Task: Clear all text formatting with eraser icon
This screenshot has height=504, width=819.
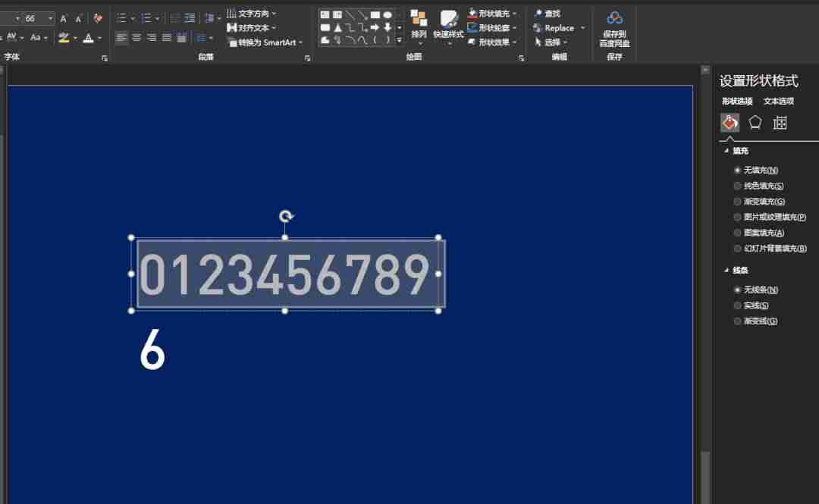Action: (x=98, y=19)
